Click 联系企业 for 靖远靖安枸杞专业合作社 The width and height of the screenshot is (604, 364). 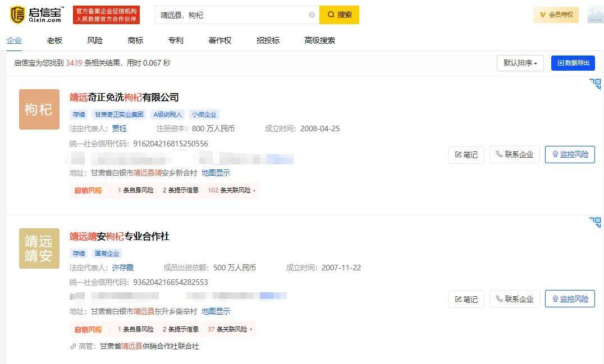tap(515, 298)
